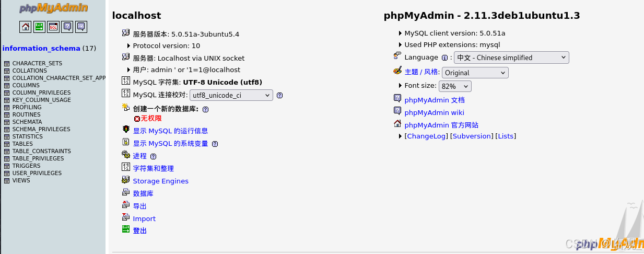This screenshot has height=254, width=644.
Task: Click browse icon beside COLUMNS
Action: pyautogui.click(x=7, y=86)
